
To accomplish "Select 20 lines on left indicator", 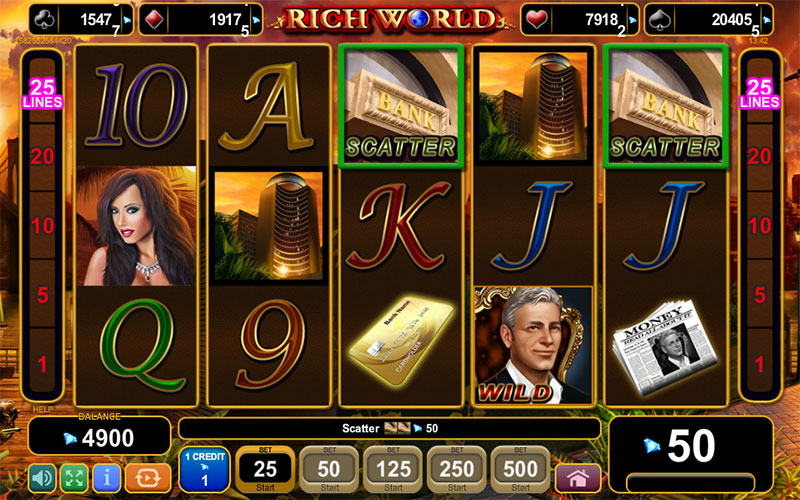I will (42, 157).
